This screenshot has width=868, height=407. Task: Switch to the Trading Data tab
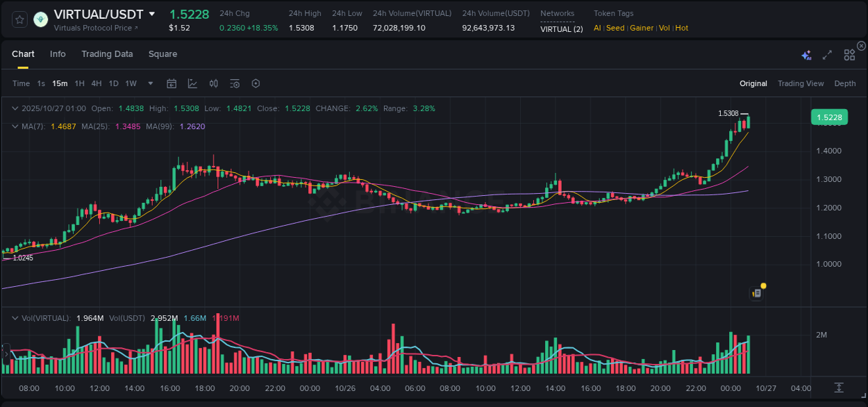[x=107, y=53]
